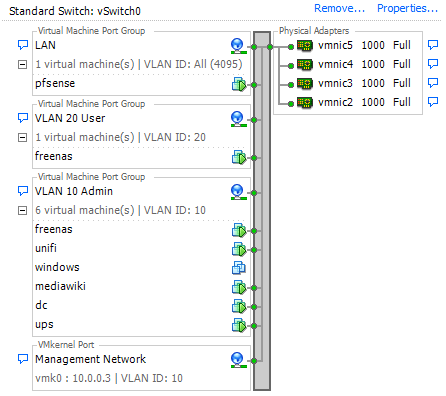
Task: Click the Management Network globe icon
Action: click(238, 360)
